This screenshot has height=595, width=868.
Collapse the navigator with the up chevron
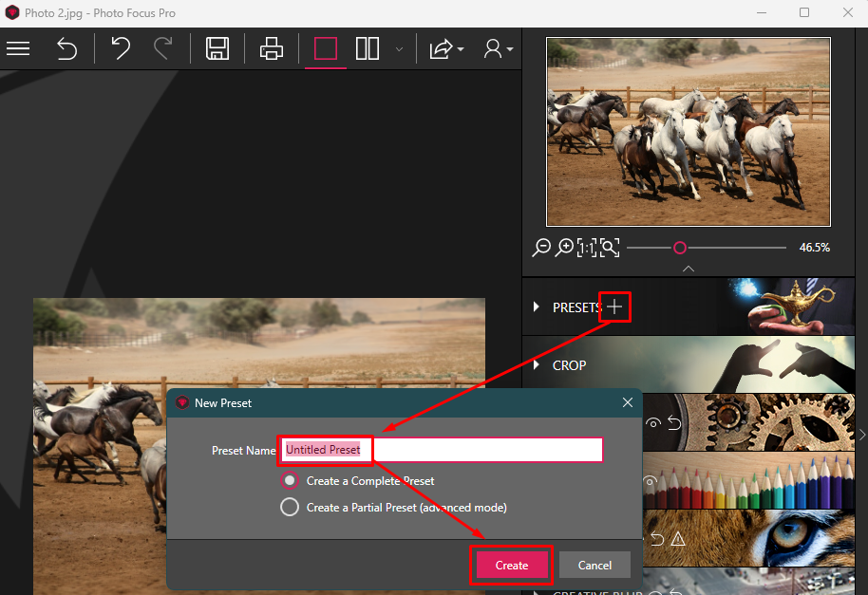[x=689, y=269]
